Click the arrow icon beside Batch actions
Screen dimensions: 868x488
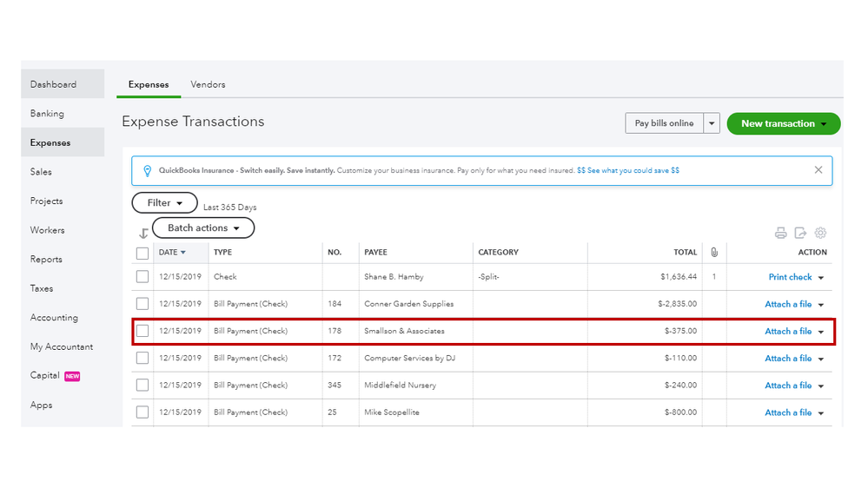(x=143, y=234)
